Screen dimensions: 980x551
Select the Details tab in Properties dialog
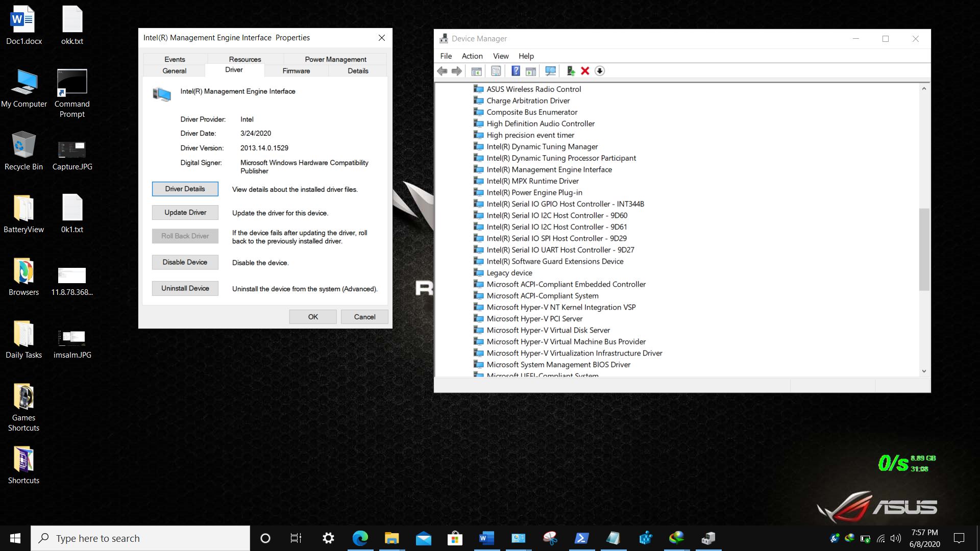(357, 70)
